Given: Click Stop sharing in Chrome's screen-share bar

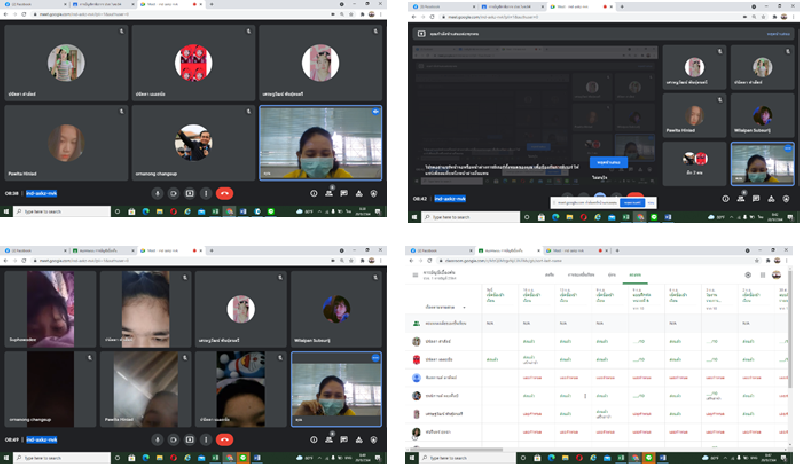Looking at the screenshot, I should [x=632, y=201].
